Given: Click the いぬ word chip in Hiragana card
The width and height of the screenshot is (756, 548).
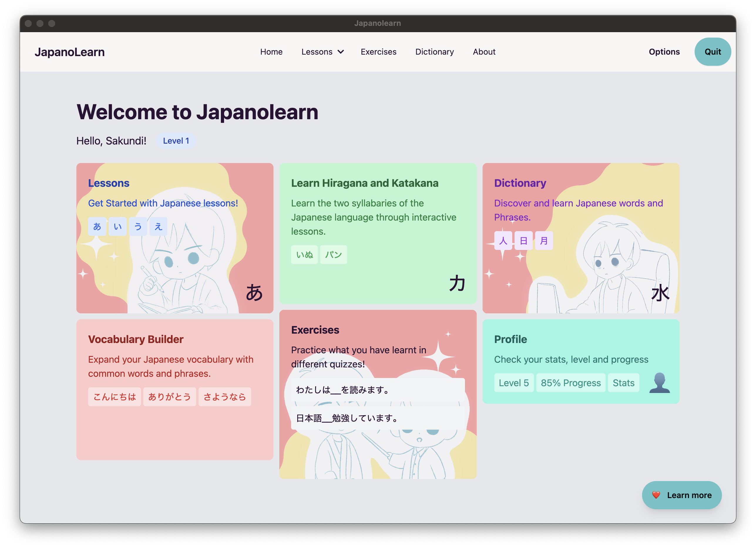Looking at the screenshot, I should (x=304, y=254).
